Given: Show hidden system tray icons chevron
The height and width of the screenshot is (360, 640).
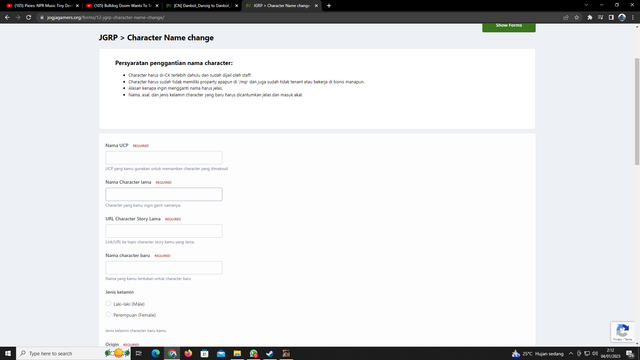Looking at the screenshot, I should point(571,353).
